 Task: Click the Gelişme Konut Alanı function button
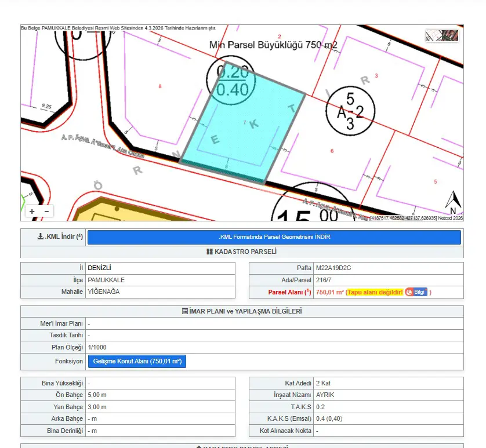click(137, 361)
